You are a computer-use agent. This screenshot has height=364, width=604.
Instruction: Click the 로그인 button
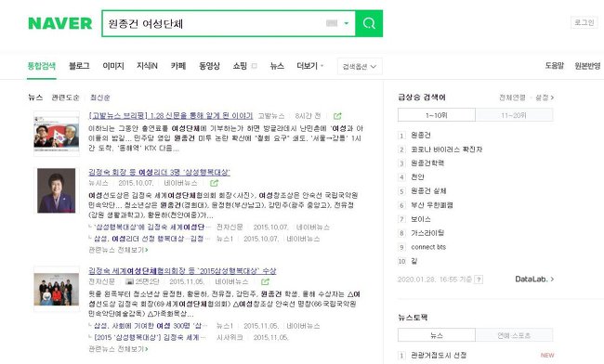584,22
